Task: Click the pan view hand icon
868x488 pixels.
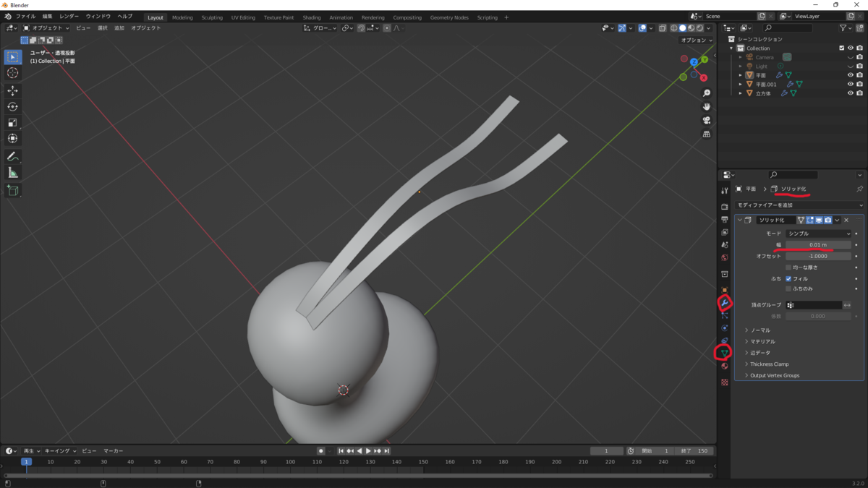Action: (707, 107)
